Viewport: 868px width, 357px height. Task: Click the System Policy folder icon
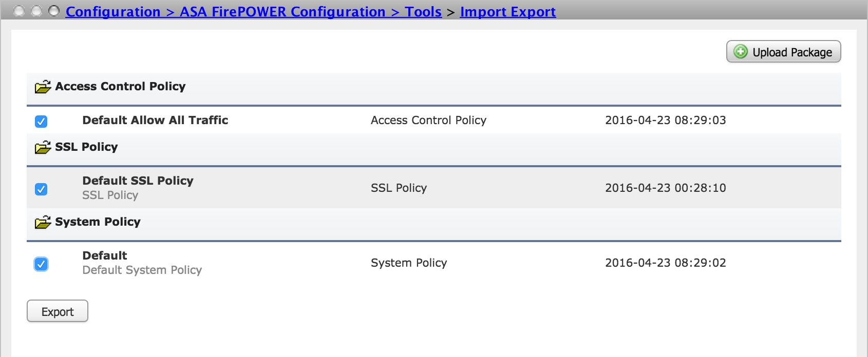43,222
